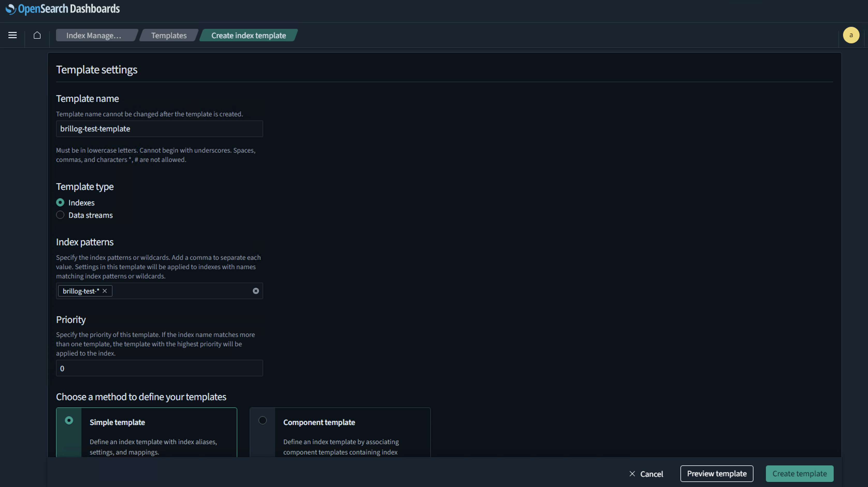Open the navigation hamburger menu
The height and width of the screenshot is (487, 868).
[12, 35]
